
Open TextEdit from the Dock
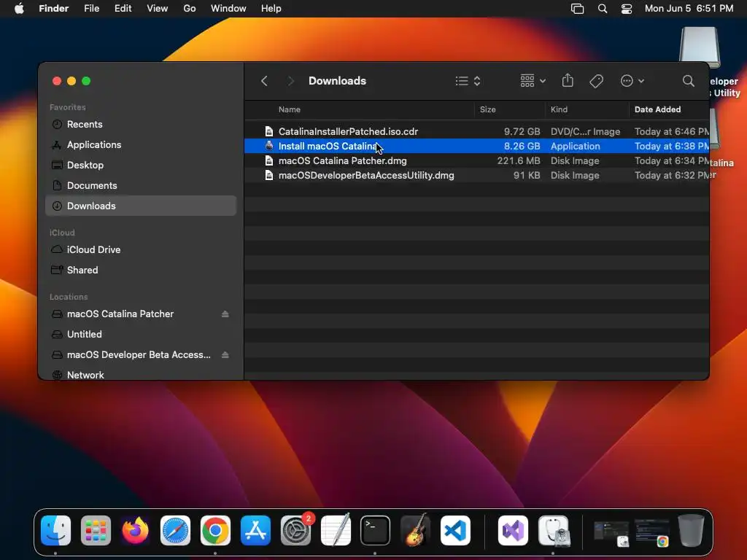click(336, 529)
